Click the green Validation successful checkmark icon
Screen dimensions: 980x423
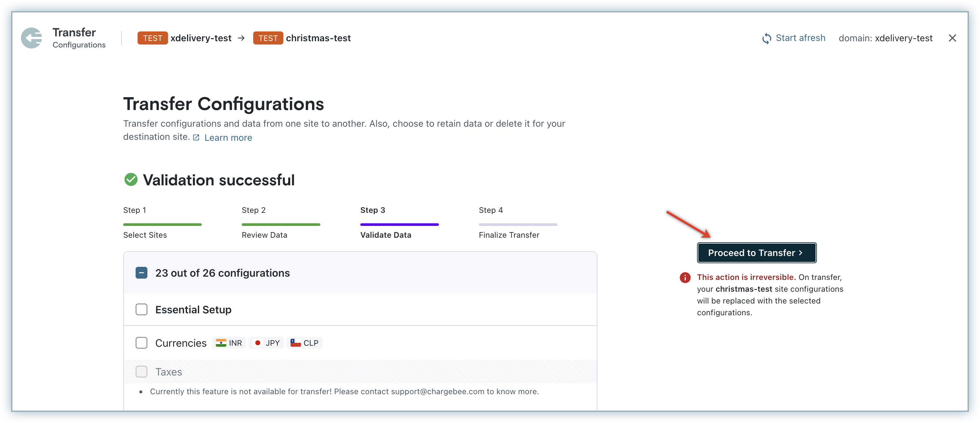pos(131,179)
